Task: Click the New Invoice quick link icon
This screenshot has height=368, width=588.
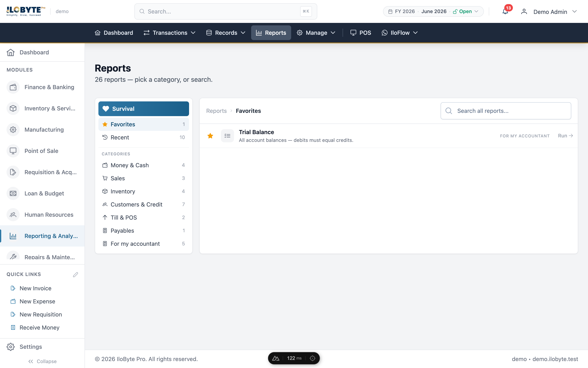Action: pos(13,288)
